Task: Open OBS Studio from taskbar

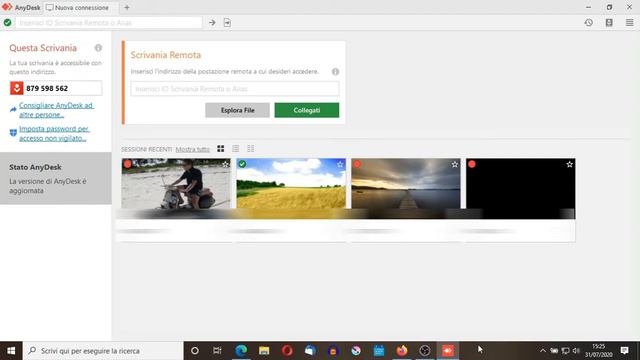Action: [424, 351]
